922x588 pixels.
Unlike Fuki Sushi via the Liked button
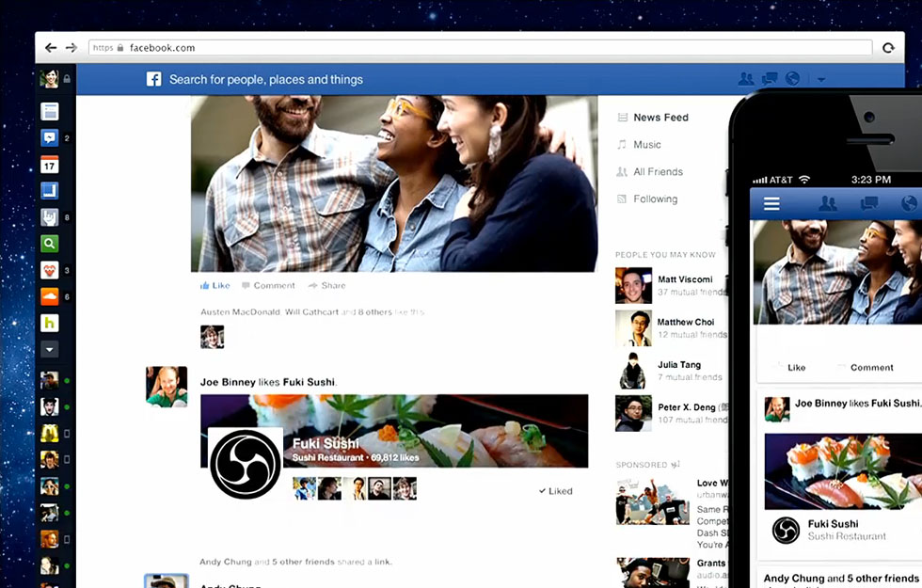pyautogui.click(x=554, y=490)
